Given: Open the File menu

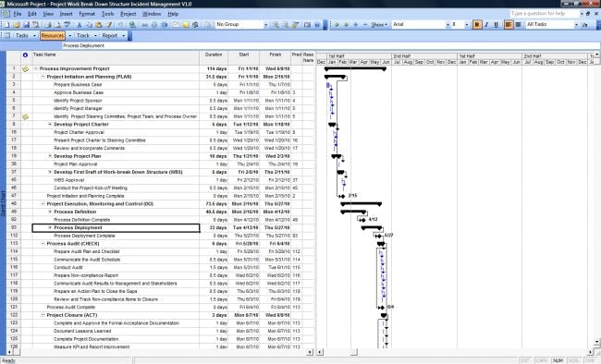Looking at the screenshot, I should coord(18,14).
